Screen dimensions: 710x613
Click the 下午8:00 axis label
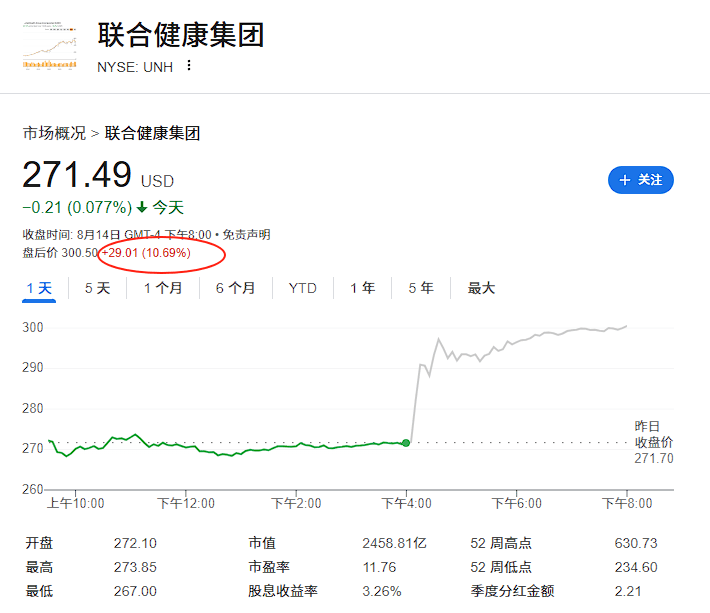(x=627, y=503)
